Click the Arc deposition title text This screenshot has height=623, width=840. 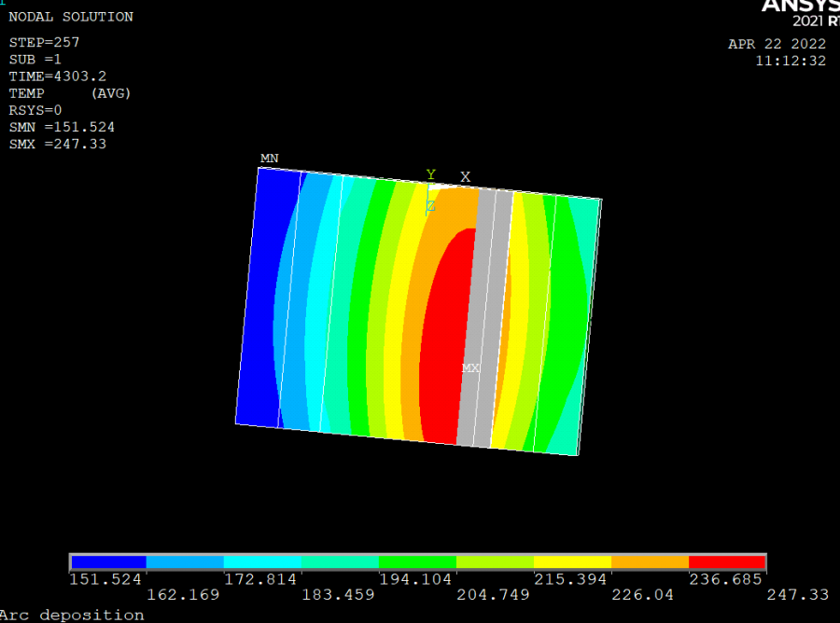tap(73, 616)
